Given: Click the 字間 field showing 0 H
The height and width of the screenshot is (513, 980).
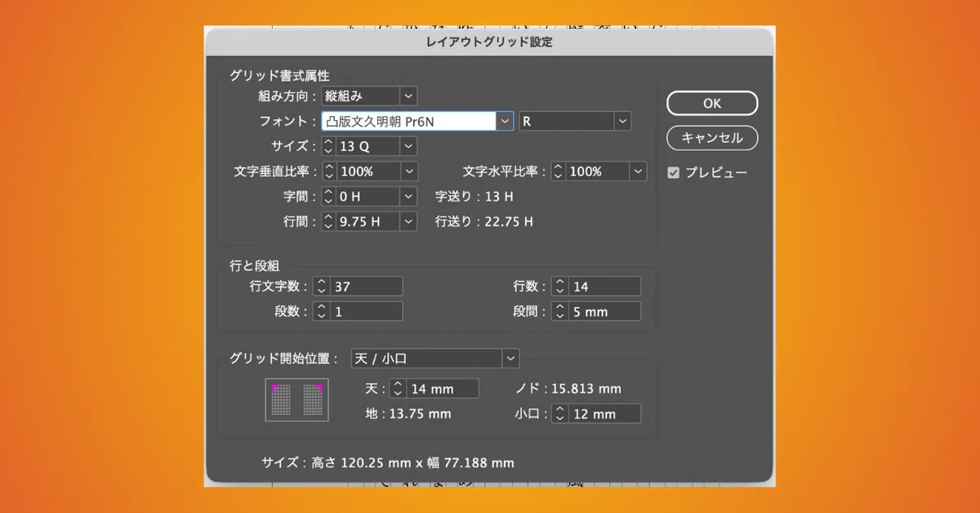Looking at the screenshot, I should click(x=367, y=196).
